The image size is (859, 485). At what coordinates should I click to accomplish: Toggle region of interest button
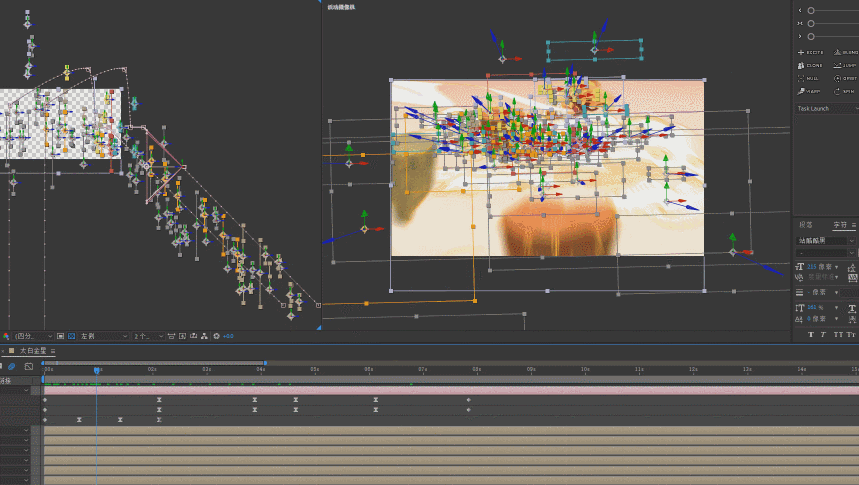coord(60,336)
